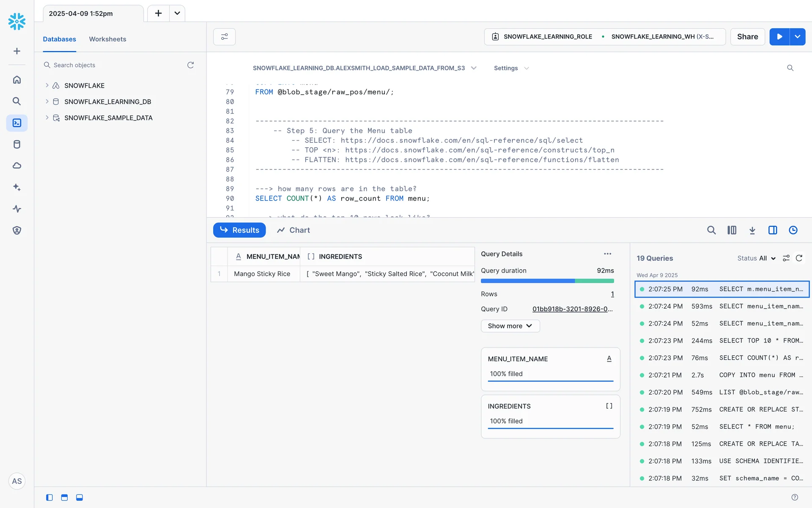The image size is (812, 508).
Task: Click the Snowflake logo icon
Action: [x=17, y=21]
